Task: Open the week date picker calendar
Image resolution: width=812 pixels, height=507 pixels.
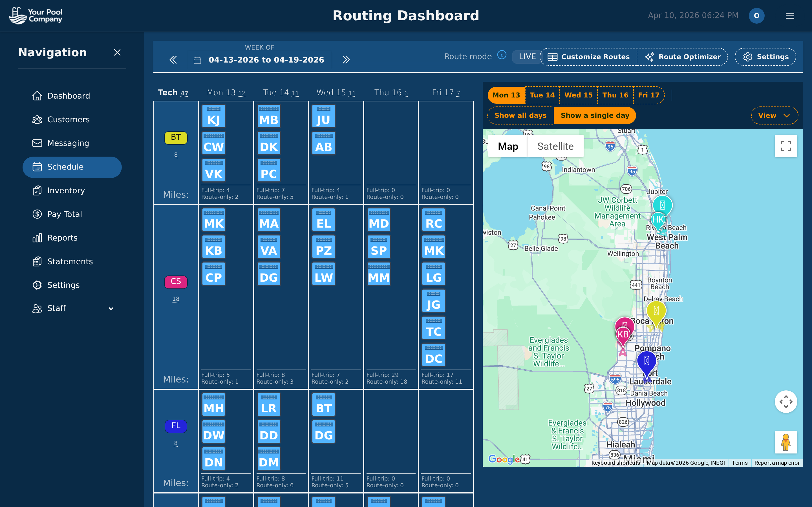Action: tap(197, 60)
